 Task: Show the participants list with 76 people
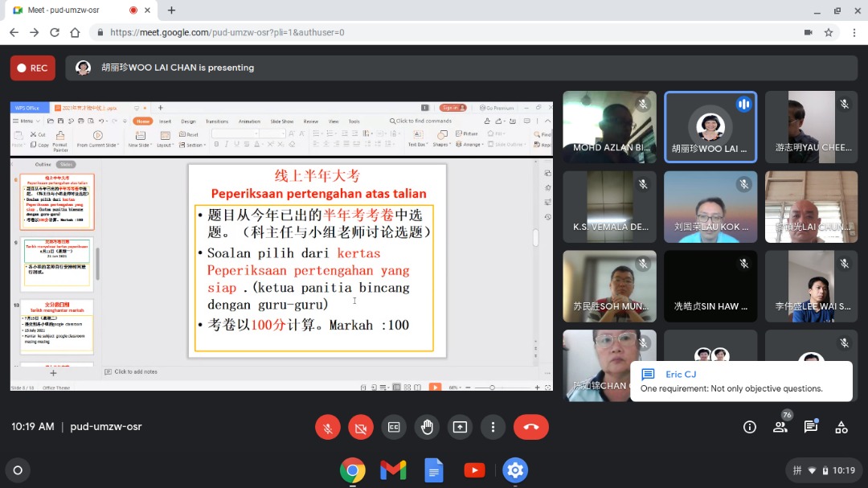click(x=780, y=427)
